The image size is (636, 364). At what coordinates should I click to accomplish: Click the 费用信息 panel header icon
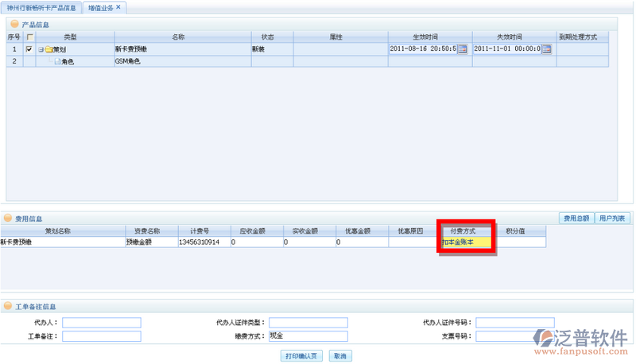point(8,219)
